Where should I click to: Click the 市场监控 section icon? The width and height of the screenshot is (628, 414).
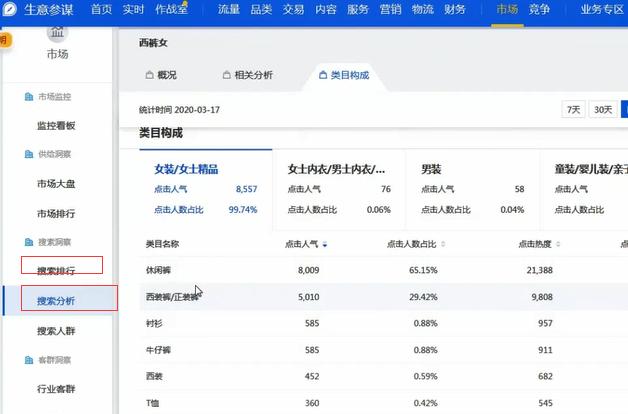point(29,96)
